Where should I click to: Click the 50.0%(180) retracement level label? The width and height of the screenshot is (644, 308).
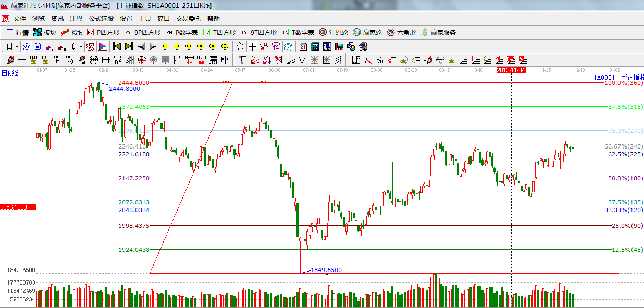click(625, 178)
